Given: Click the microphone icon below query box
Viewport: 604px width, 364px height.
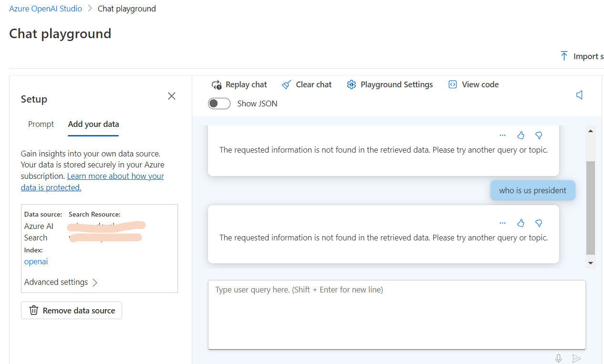Looking at the screenshot, I should 559,358.
